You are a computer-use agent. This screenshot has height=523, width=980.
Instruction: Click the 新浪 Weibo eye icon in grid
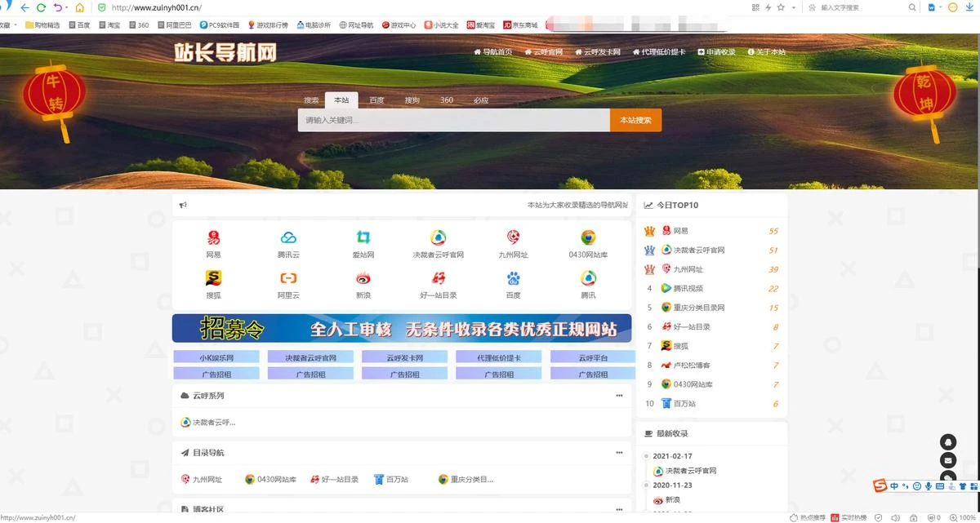pos(363,278)
